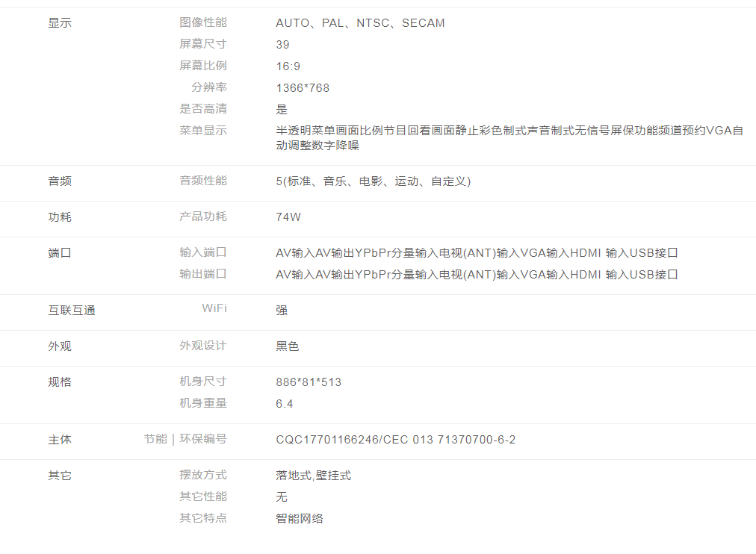Click the 74W power consumption value
This screenshot has width=756, height=554.
click(x=288, y=217)
